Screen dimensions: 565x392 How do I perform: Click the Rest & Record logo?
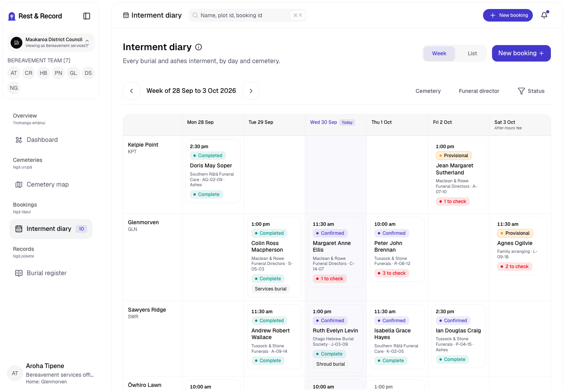click(x=35, y=16)
